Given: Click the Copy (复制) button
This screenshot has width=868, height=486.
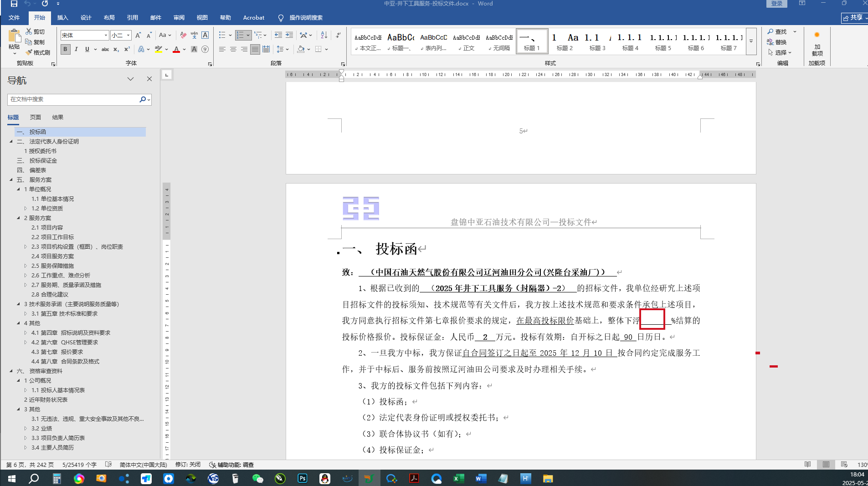Looking at the screenshot, I should (x=35, y=42).
